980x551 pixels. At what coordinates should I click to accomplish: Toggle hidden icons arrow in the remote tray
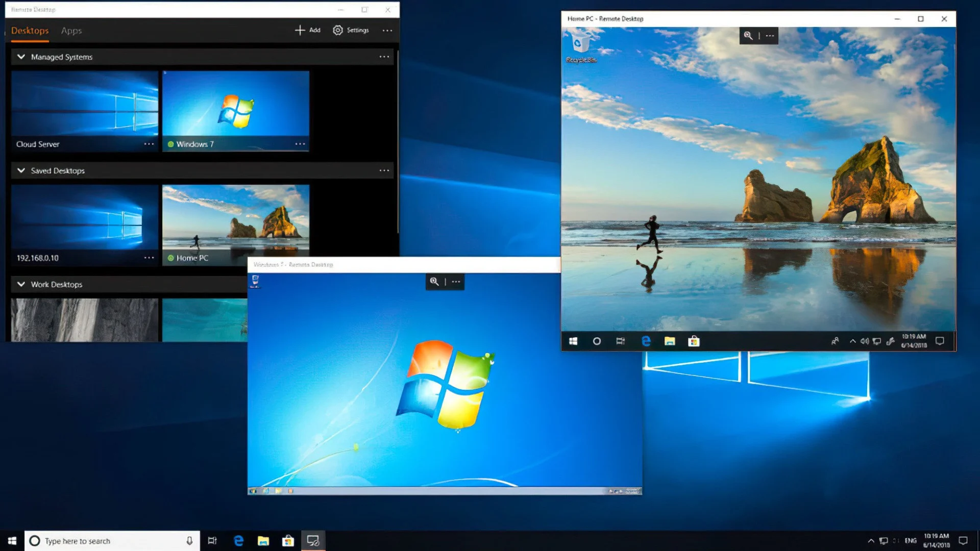[852, 341]
